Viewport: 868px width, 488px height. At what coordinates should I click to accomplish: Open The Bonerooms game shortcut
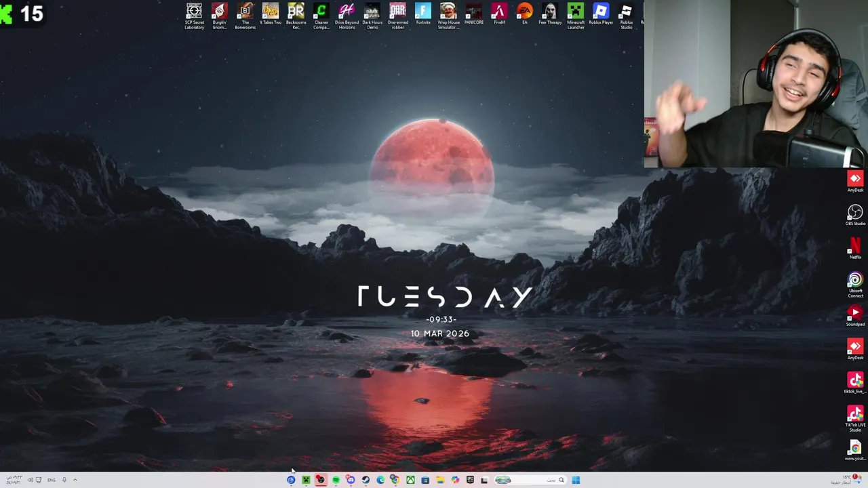tap(245, 16)
